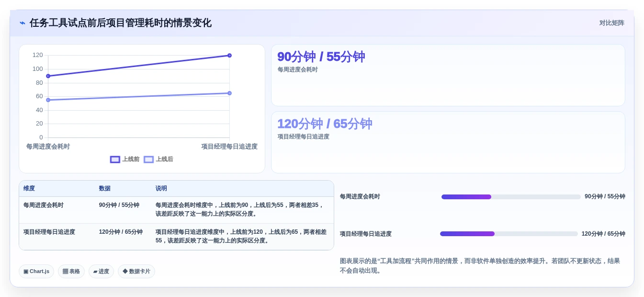The height and width of the screenshot is (297, 644).
Task: Click the title 任务工具试点前后项目管理耗时的情景变化
Action: click(121, 23)
